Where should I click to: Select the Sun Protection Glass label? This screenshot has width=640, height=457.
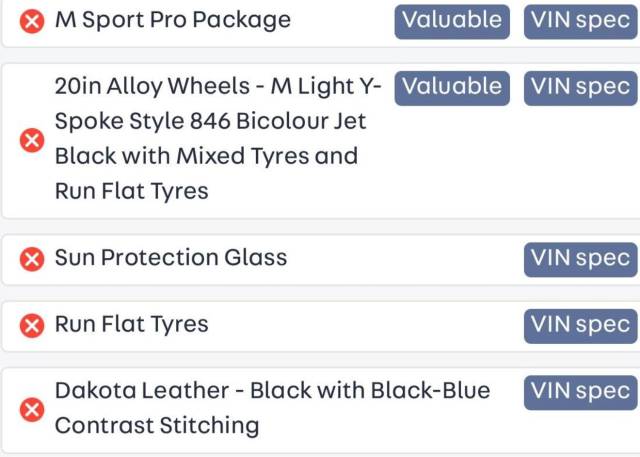tap(171, 257)
